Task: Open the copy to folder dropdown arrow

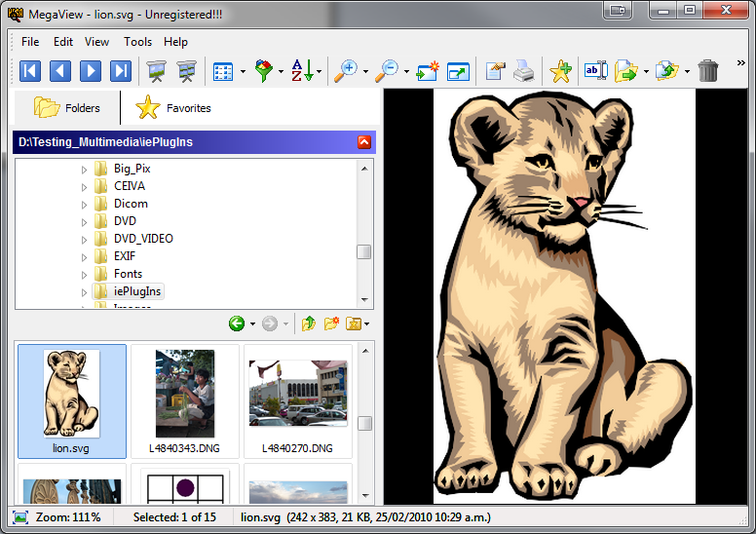Action: [646, 71]
